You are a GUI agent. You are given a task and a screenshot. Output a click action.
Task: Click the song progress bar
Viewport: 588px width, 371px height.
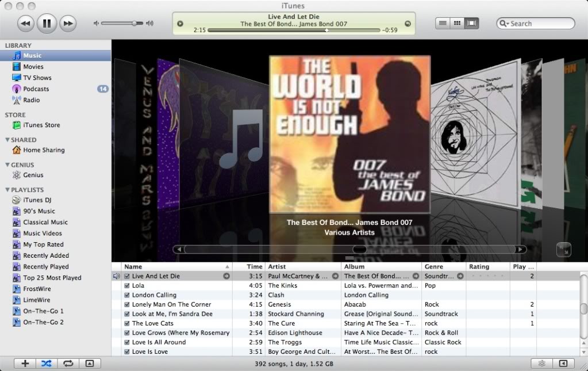point(294,30)
